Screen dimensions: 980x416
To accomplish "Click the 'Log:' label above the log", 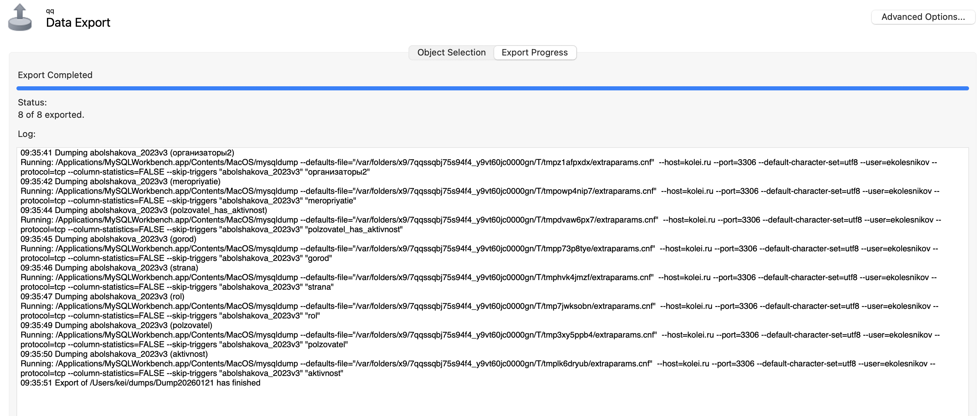I will [x=27, y=134].
